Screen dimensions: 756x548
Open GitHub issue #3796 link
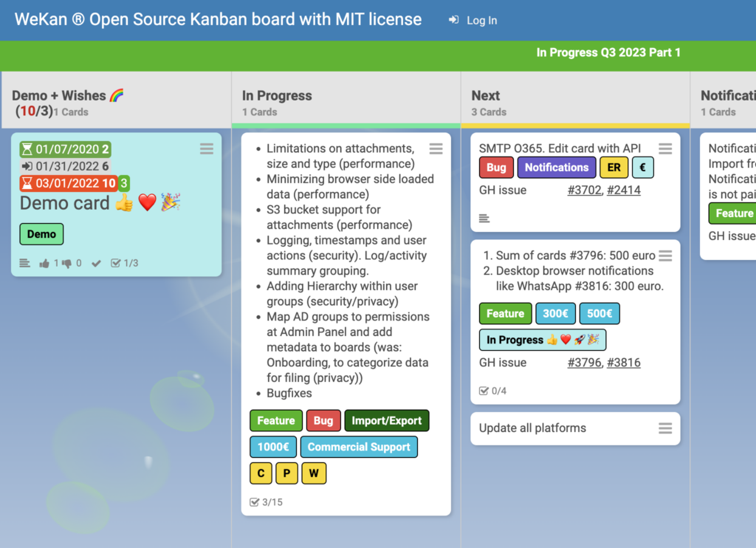click(585, 363)
